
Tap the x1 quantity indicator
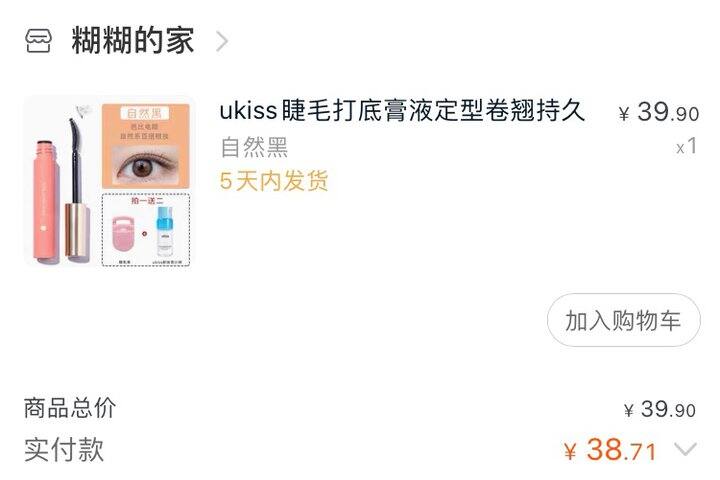pos(686,147)
